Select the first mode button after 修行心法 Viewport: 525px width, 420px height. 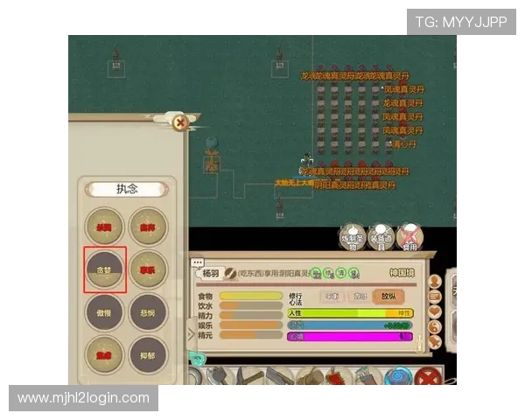(x=332, y=297)
